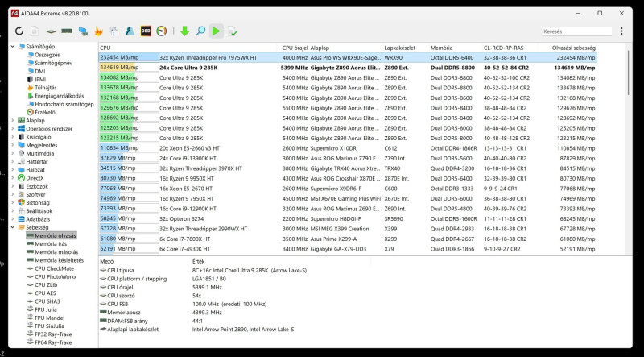
Task: Open the gauge sensor panel icon
Action: click(x=162, y=31)
